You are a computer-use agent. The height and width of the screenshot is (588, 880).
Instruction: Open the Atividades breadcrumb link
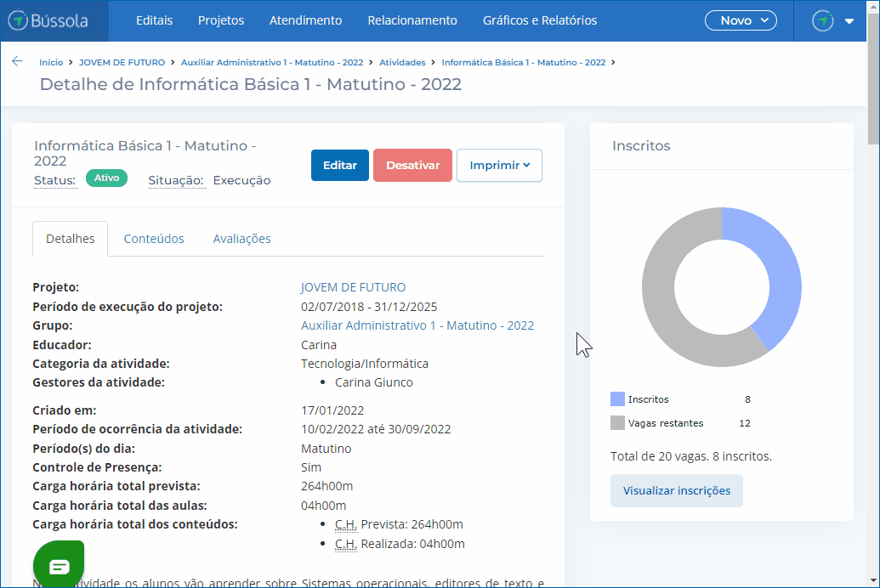(402, 62)
